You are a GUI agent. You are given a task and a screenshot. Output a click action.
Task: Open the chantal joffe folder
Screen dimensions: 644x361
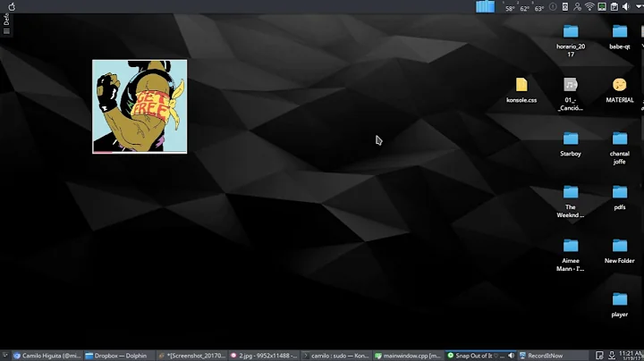619,139
